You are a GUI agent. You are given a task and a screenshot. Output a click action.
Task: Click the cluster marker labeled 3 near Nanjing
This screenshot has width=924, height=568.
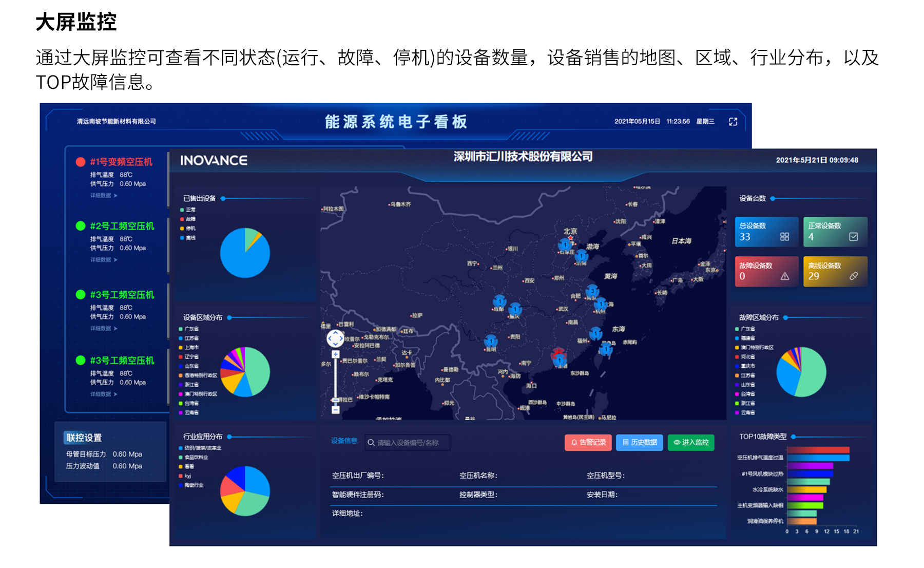coord(592,291)
